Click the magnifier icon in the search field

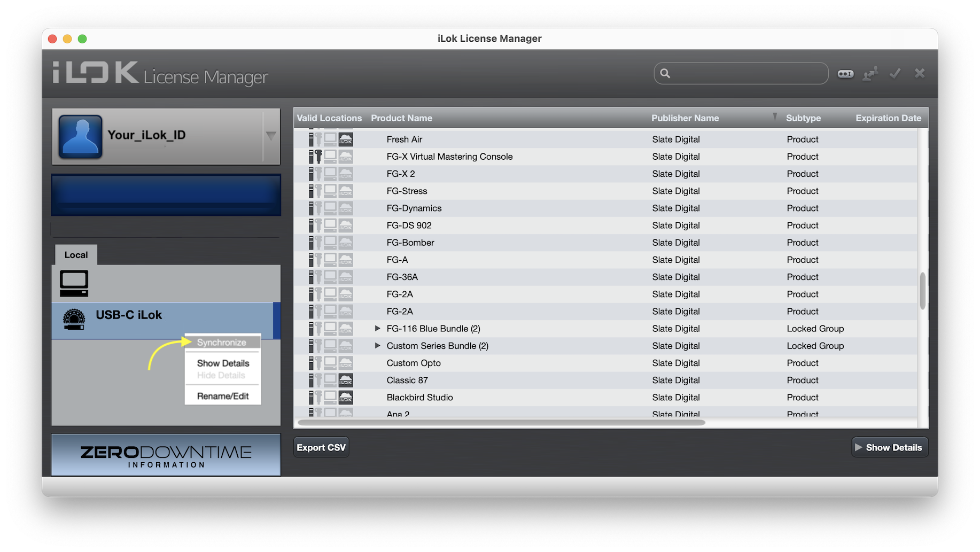click(665, 73)
